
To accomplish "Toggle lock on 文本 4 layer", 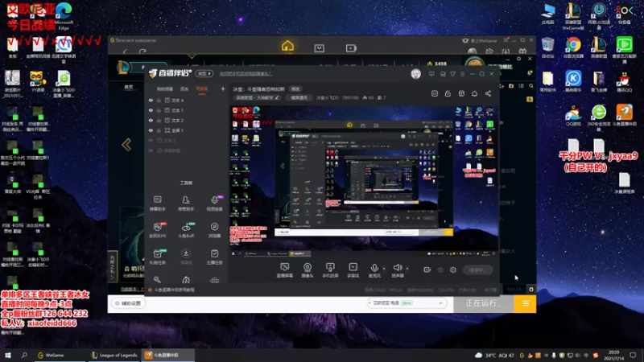I will coord(159,100).
